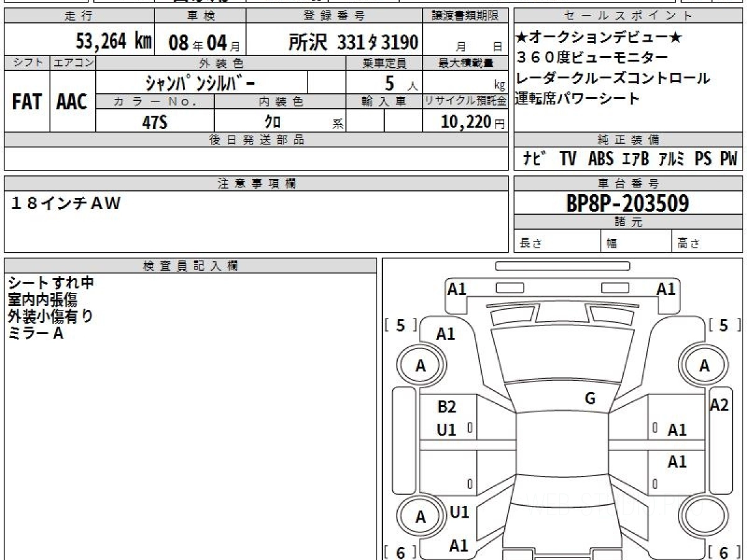747x560 pixels.
Task: Select the 車検 header cell
Action: (200, 16)
